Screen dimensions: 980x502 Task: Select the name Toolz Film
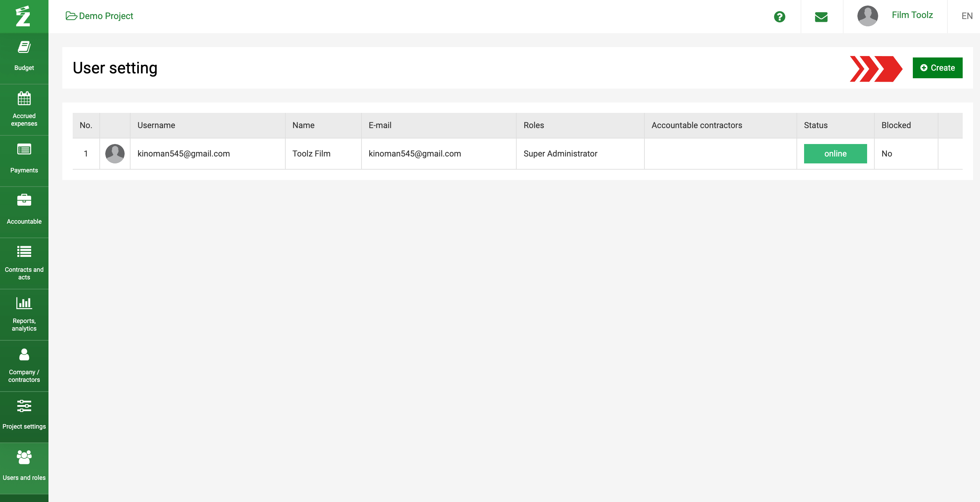click(311, 154)
